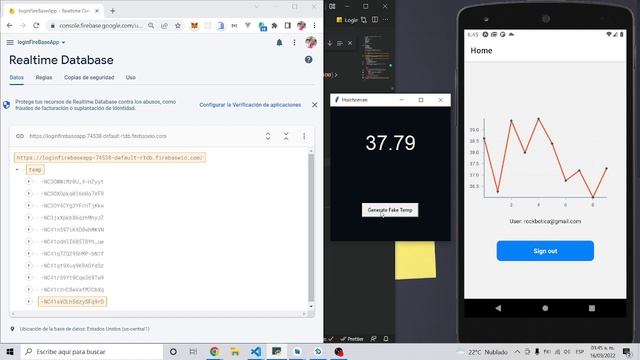Open Firebase notifications bell
The height and width of the screenshot is (360, 640).
coord(279,42)
